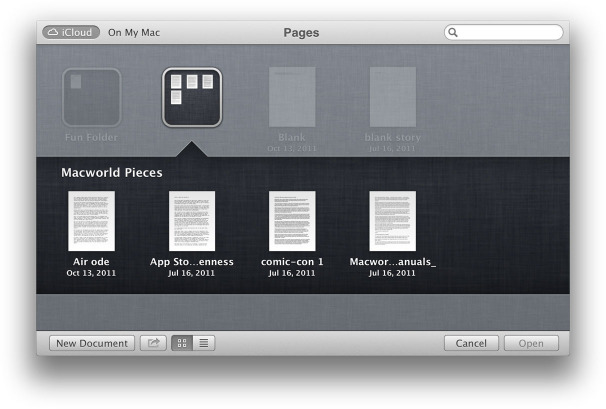This screenshot has width=606, height=409.
Task: Click the Share arrow button
Action: (x=153, y=343)
